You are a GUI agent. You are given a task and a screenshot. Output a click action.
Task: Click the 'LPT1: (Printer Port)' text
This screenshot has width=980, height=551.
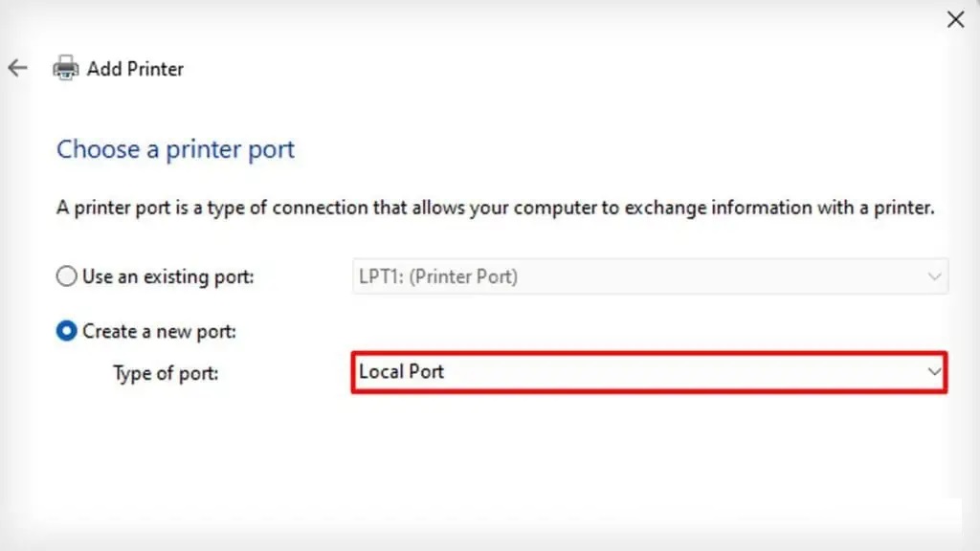point(438,276)
